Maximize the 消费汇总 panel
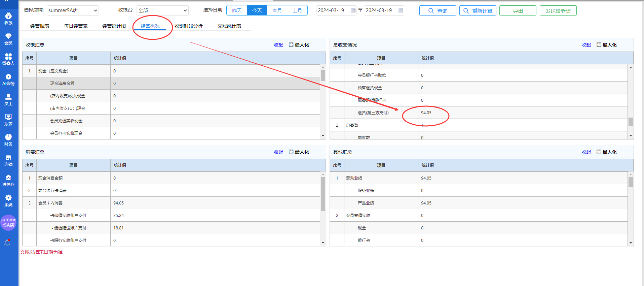The image size is (644, 286). (299, 152)
